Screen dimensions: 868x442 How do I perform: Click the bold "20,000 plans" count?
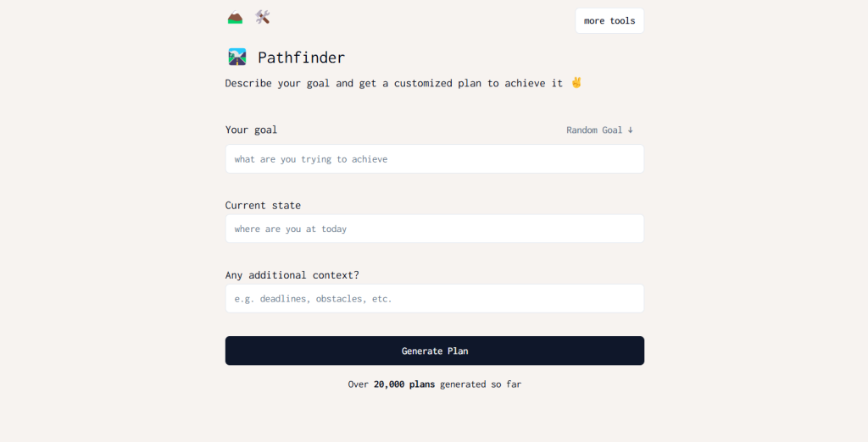tap(404, 384)
